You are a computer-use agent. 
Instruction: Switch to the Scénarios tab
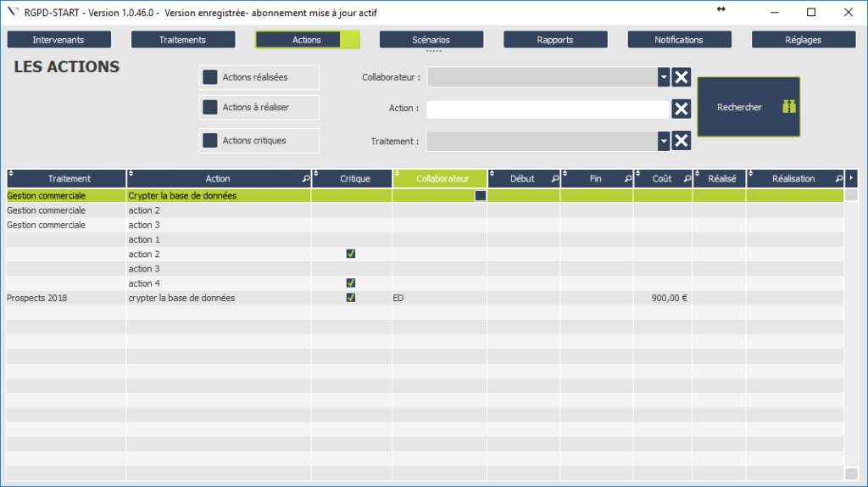point(431,40)
